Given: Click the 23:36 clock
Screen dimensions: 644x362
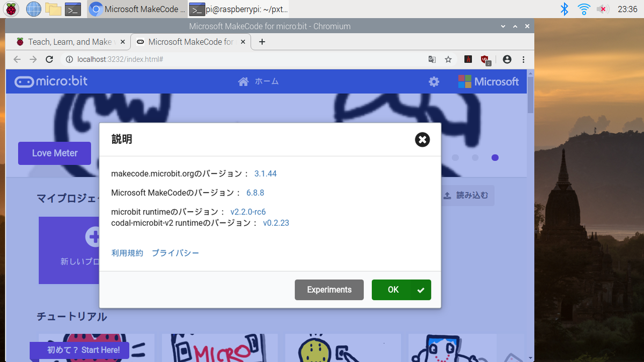Looking at the screenshot, I should pyautogui.click(x=627, y=9).
